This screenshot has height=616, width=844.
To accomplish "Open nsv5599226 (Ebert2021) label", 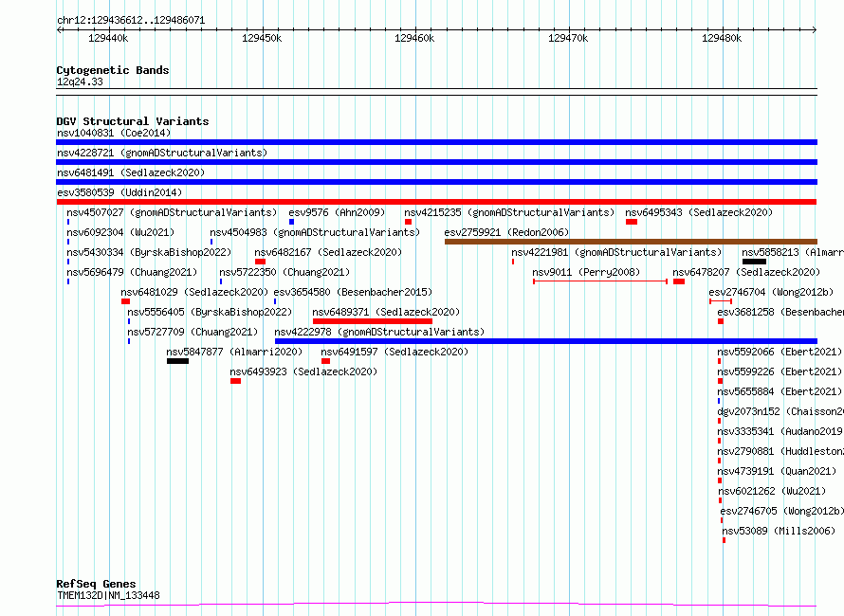I will tap(780, 371).
